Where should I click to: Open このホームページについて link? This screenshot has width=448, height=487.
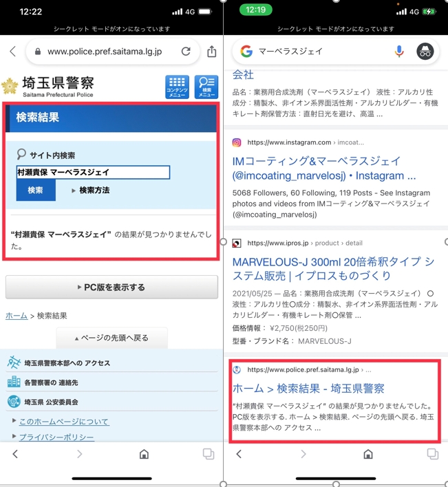(x=64, y=422)
